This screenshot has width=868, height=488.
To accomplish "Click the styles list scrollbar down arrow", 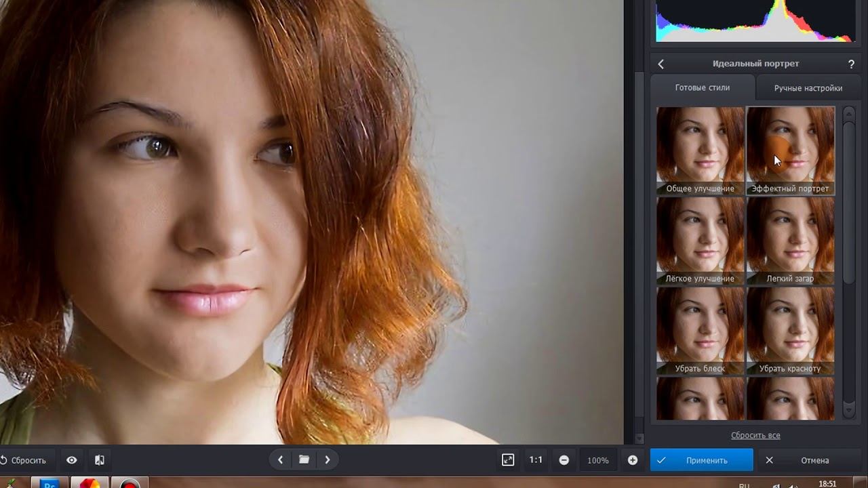I will (849, 410).
